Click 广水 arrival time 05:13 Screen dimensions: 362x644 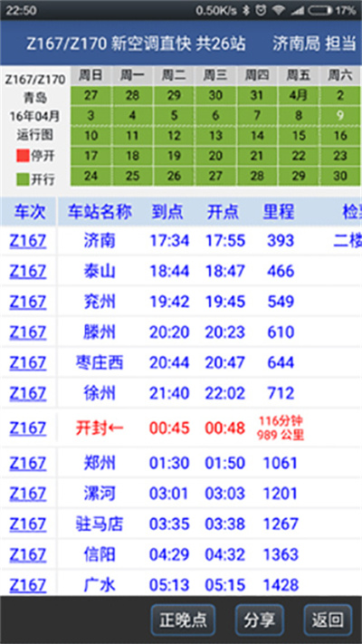(x=169, y=585)
